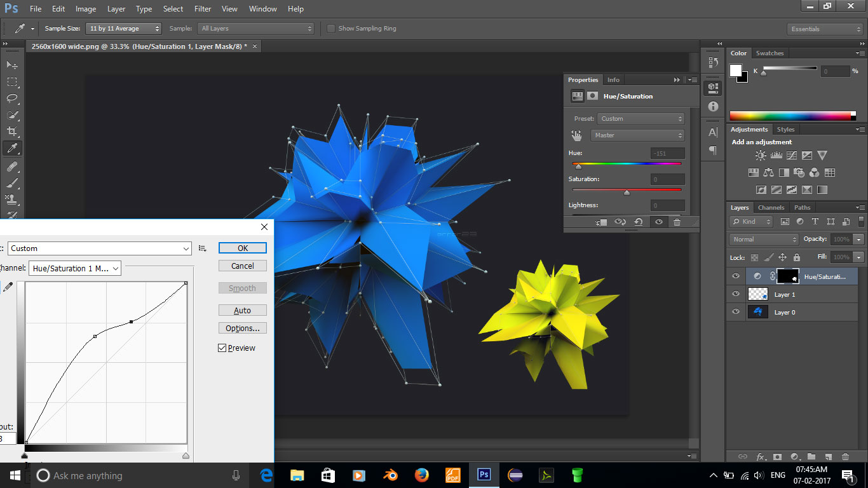Select the Clone Stamp tool
Image resolution: width=868 pixels, height=488 pixels.
(x=12, y=200)
